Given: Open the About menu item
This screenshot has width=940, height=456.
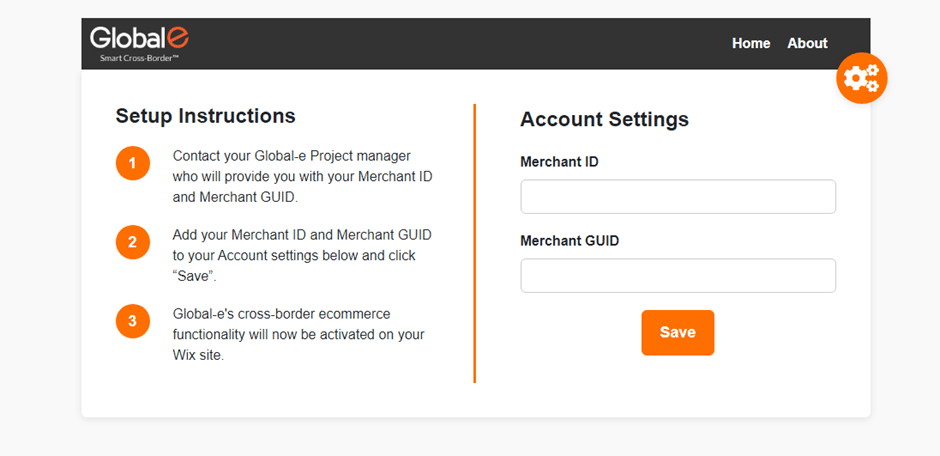Looking at the screenshot, I should click(807, 43).
